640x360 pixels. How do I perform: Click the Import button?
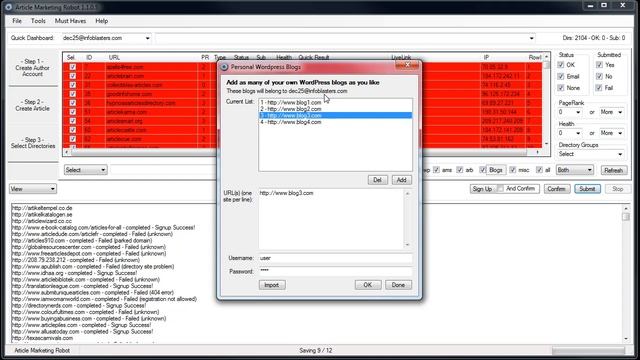click(272, 285)
